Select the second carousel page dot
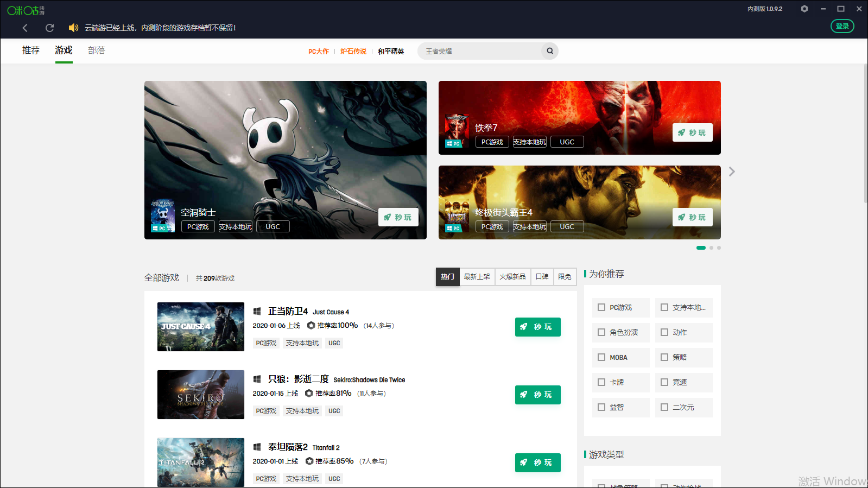868x488 pixels. coord(711,248)
